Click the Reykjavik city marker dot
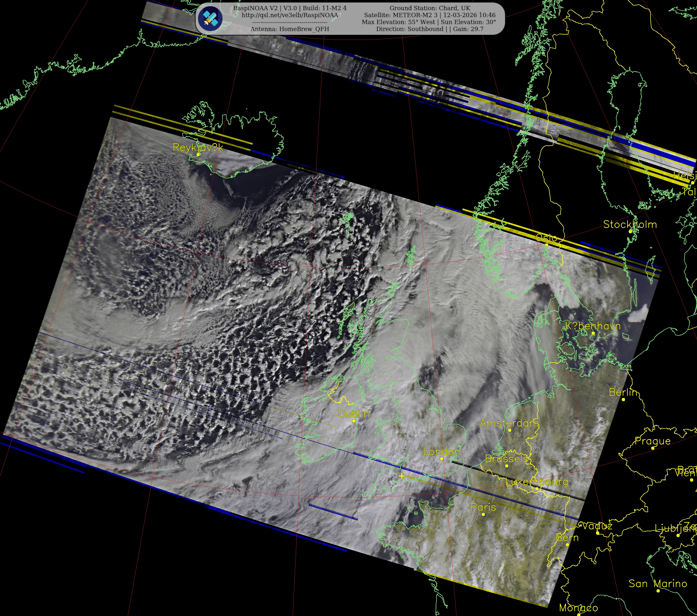The height and width of the screenshot is (616, 697). [198, 155]
